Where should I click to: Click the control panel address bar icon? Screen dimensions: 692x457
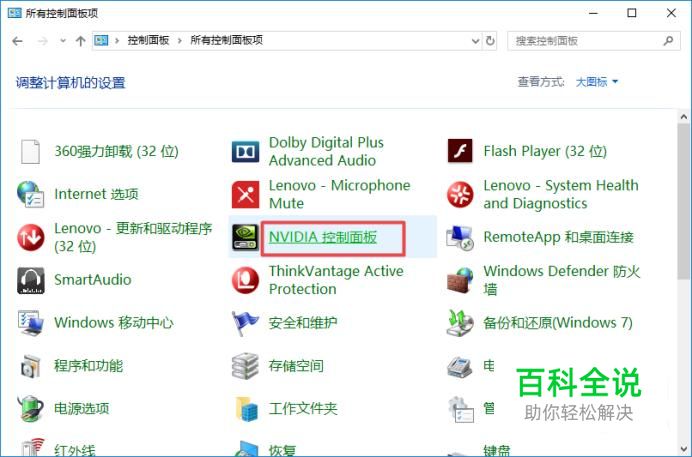[101, 41]
